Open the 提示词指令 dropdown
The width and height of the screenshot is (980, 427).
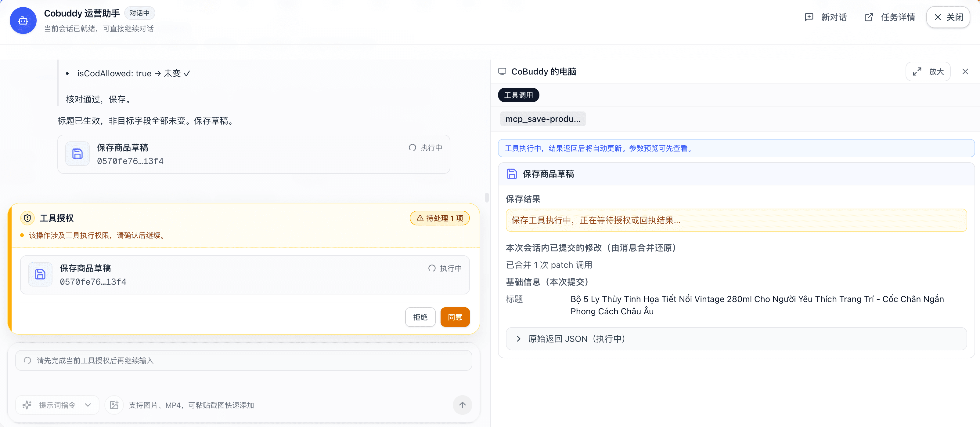tap(57, 405)
